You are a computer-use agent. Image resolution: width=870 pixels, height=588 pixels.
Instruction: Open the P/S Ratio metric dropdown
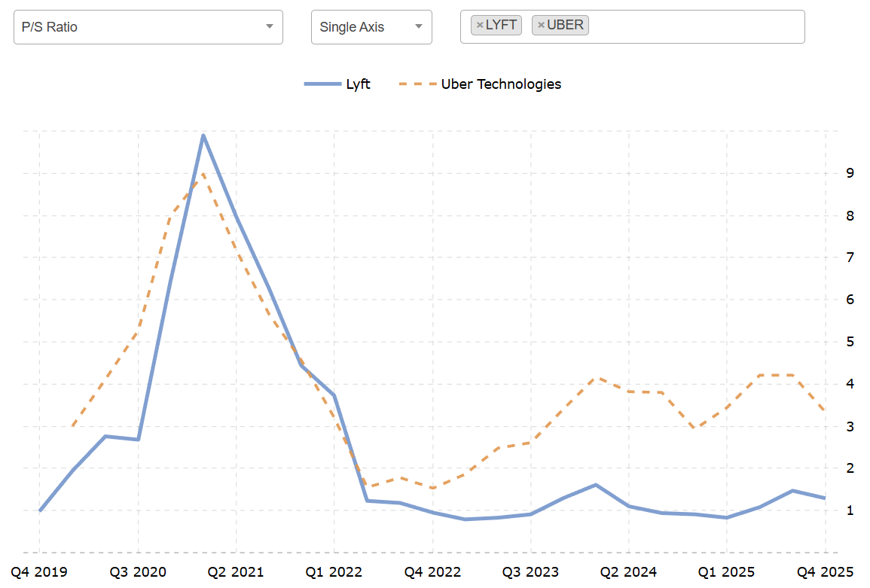[x=148, y=26]
